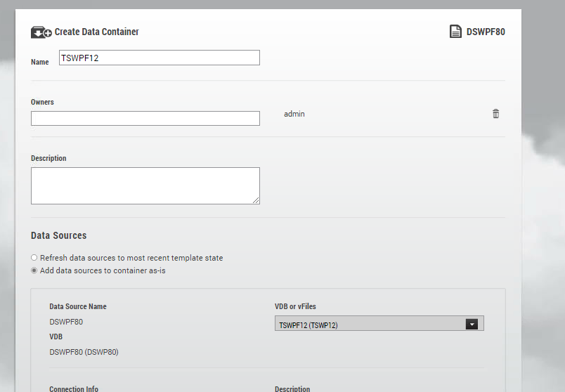The height and width of the screenshot is (392, 565).
Task: Click the DSWPF80 template name label
Action: 486,32
